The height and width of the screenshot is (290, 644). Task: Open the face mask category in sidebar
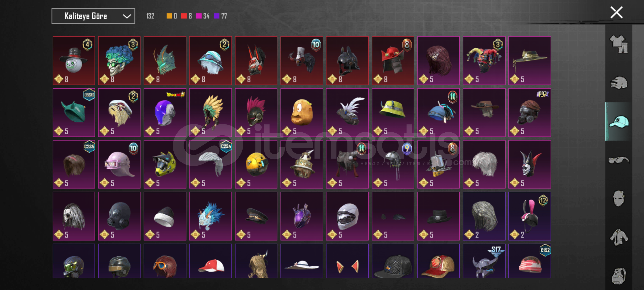pos(619,198)
